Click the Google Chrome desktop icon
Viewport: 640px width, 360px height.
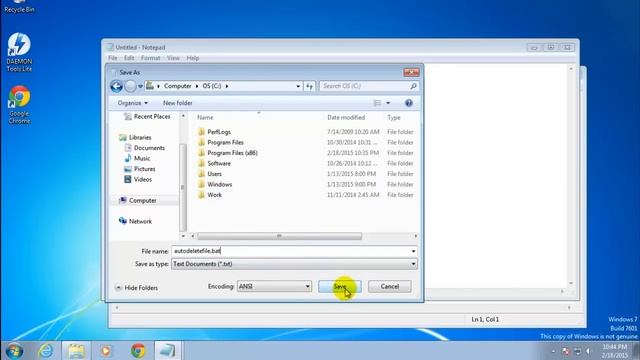pyautogui.click(x=19, y=105)
